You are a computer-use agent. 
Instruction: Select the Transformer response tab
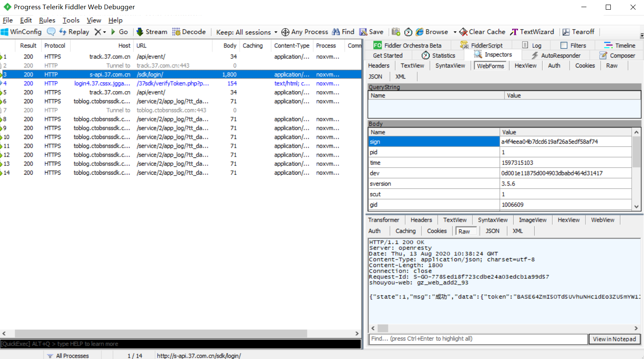383,220
